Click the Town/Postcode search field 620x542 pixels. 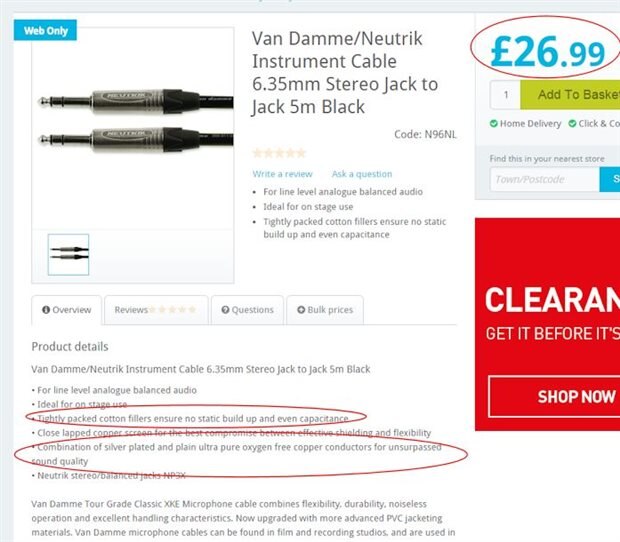tap(544, 179)
